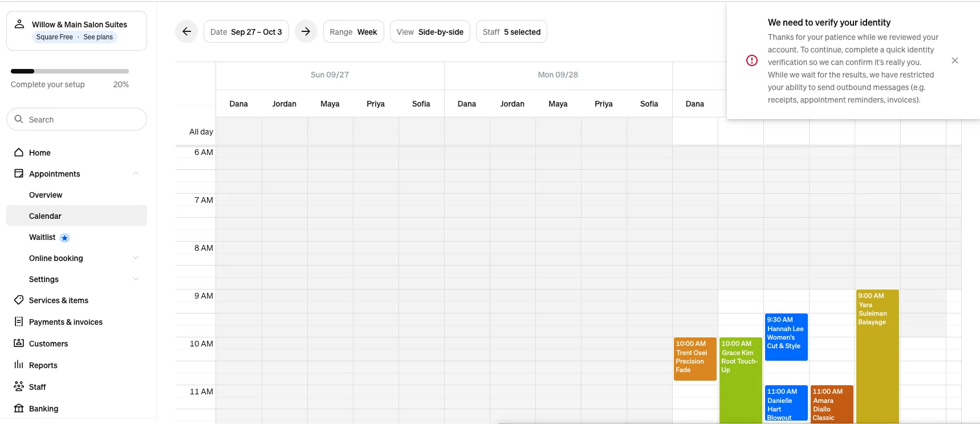Screen dimensions: 980x424
Task: Collapse the Appointments section chevron
Action: click(x=136, y=174)
